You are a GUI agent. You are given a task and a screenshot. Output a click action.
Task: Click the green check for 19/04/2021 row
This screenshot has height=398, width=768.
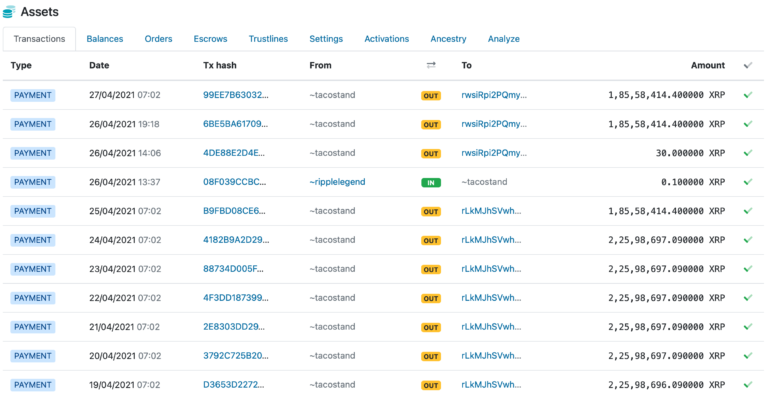coord(747,385)
